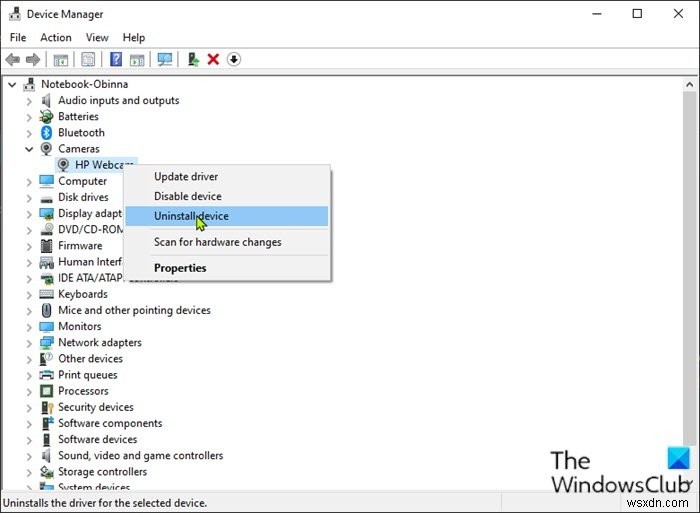Select the Disk drives tree label

[x=83, y=197]
